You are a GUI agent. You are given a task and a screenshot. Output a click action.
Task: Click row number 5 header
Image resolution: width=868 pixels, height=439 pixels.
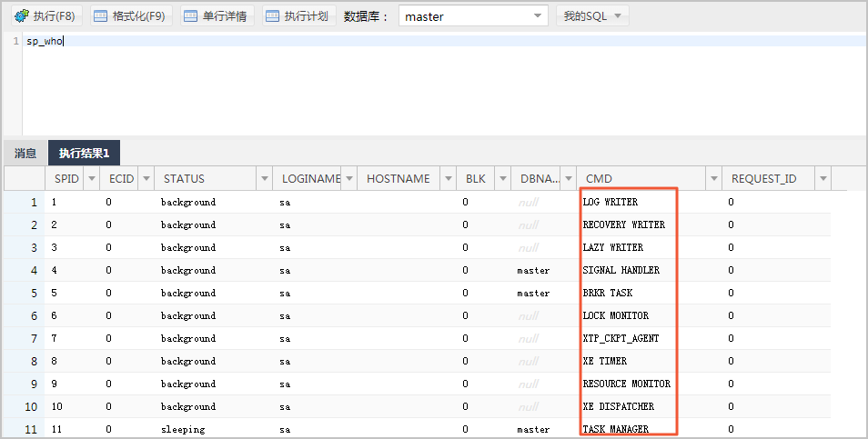point(25,293)
